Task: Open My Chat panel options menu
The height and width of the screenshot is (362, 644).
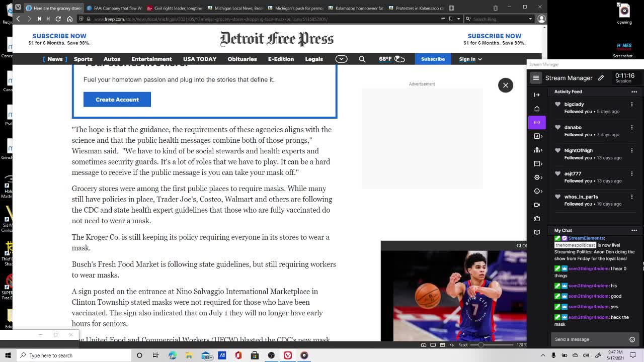Action: coord(634,230)
